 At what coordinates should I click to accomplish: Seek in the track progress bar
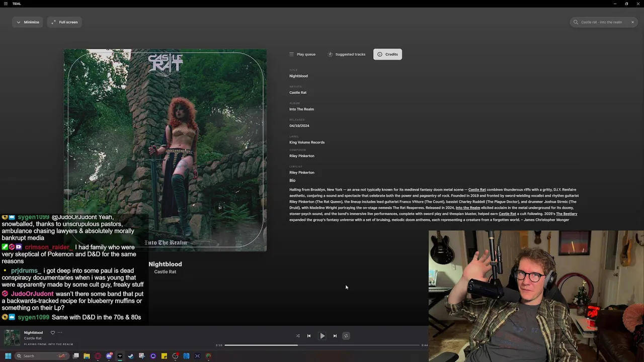pyautogui.click(x=322, y=345)
